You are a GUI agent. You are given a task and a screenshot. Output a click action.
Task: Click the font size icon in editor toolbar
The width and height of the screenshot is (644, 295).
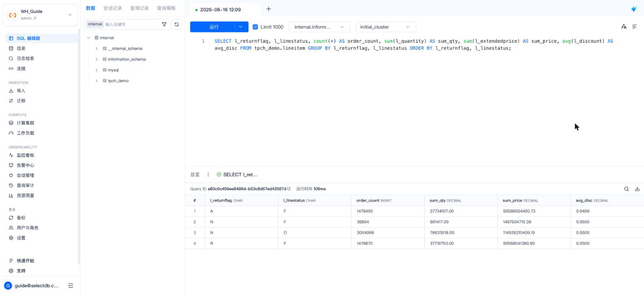pos(624,27)
